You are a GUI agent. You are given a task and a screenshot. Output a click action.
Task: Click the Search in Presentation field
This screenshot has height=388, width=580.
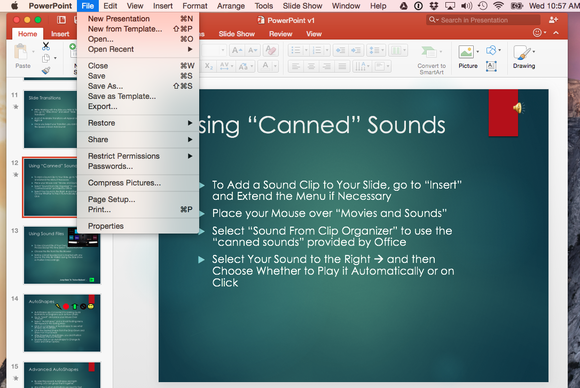point(483,20)
